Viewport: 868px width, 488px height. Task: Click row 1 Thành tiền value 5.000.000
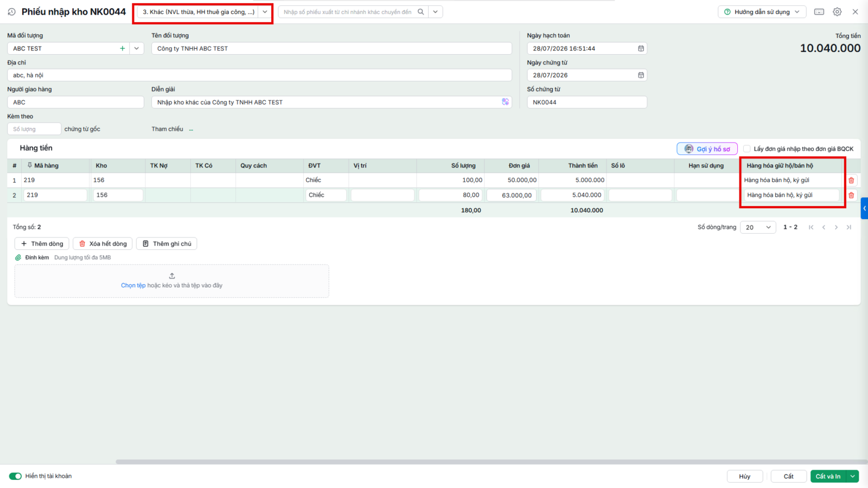[x=590, y=180]
